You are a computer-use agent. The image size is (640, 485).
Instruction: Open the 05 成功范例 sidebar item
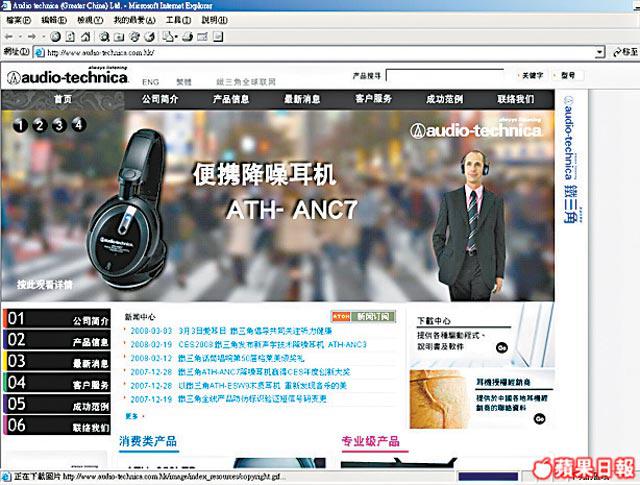(x=57, y=404)
